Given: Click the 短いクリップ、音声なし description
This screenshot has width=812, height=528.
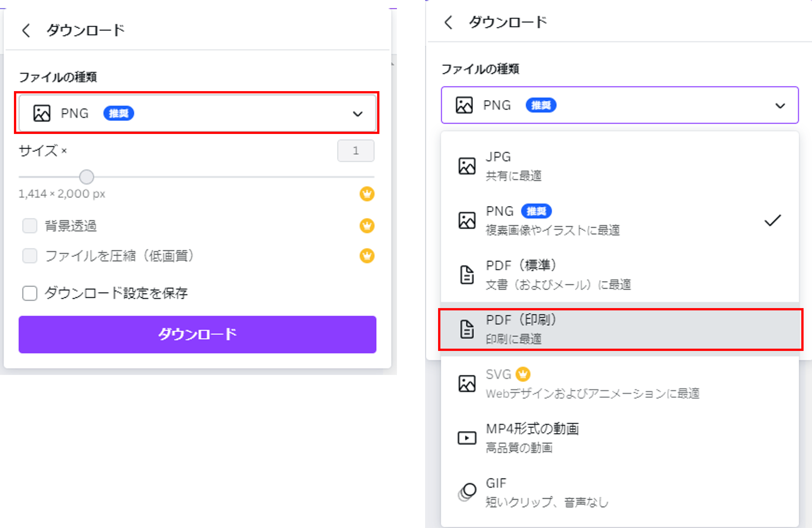Looking at the screenshot, I should click(x=547, y=502).
